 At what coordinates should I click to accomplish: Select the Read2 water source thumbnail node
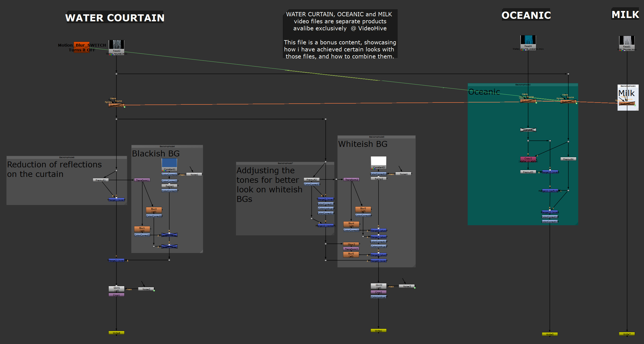click(x=116, y=47)
